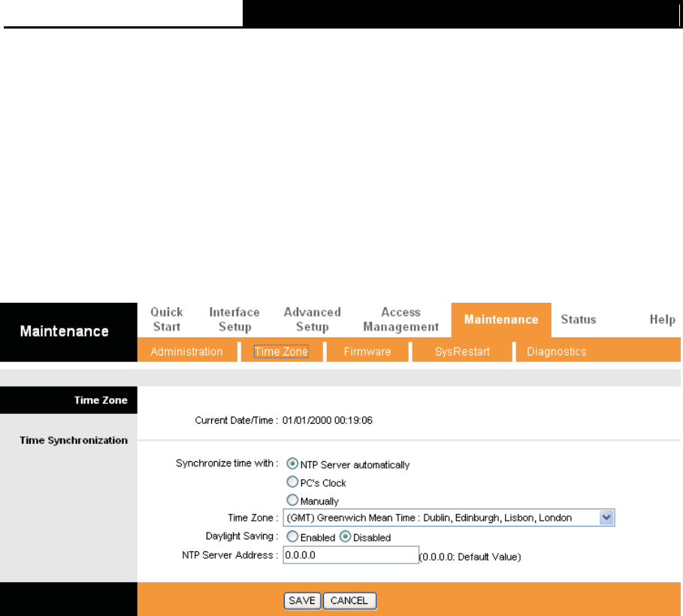Image resolution: width=683 pixels, height=616 pixels.
Task: Open Administration submenu
Action: click(186, 352)
